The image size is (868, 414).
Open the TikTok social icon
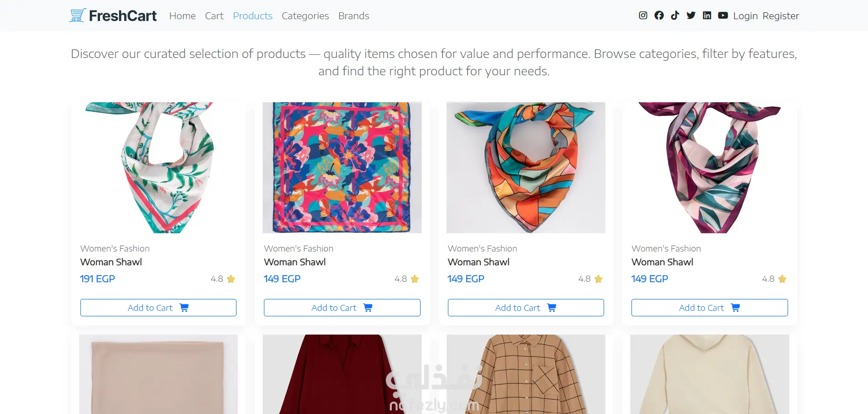click(675, 16)
